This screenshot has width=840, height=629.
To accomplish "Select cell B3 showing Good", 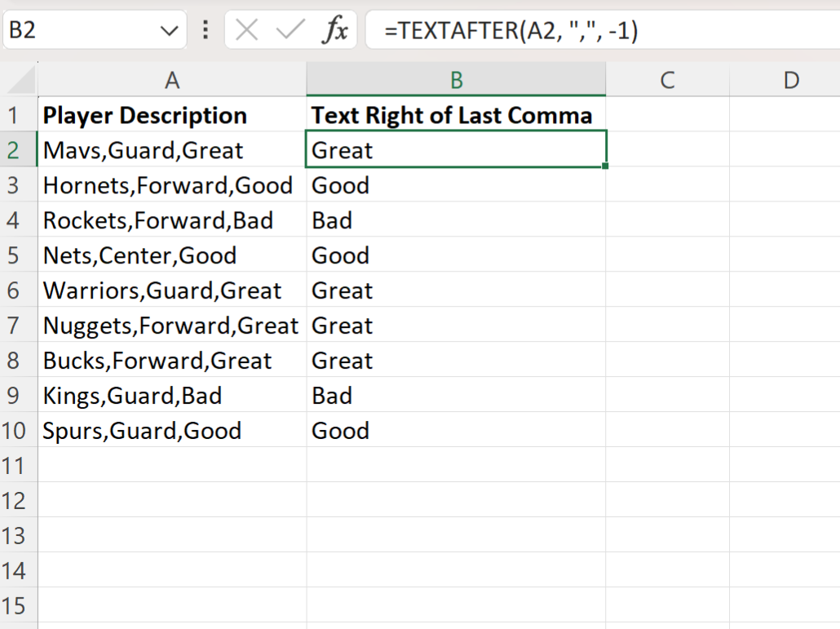I will coord(456,185).
